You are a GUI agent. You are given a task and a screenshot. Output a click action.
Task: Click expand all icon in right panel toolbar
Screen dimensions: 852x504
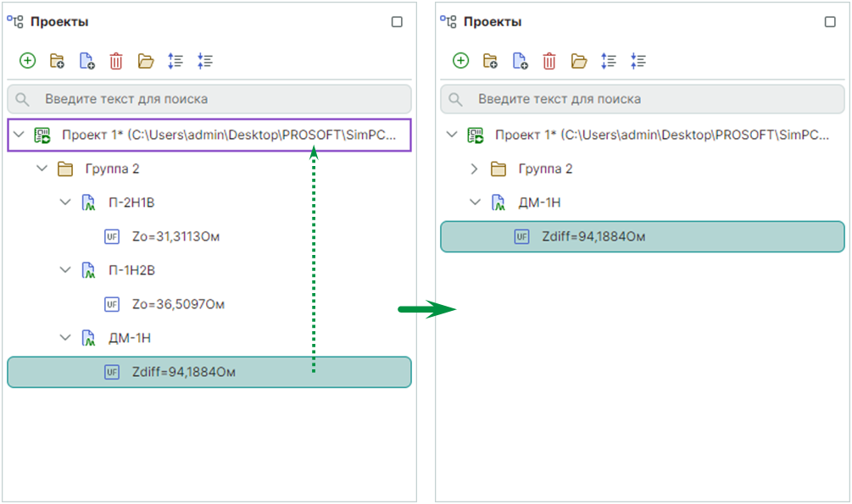(x=609, y=61)
